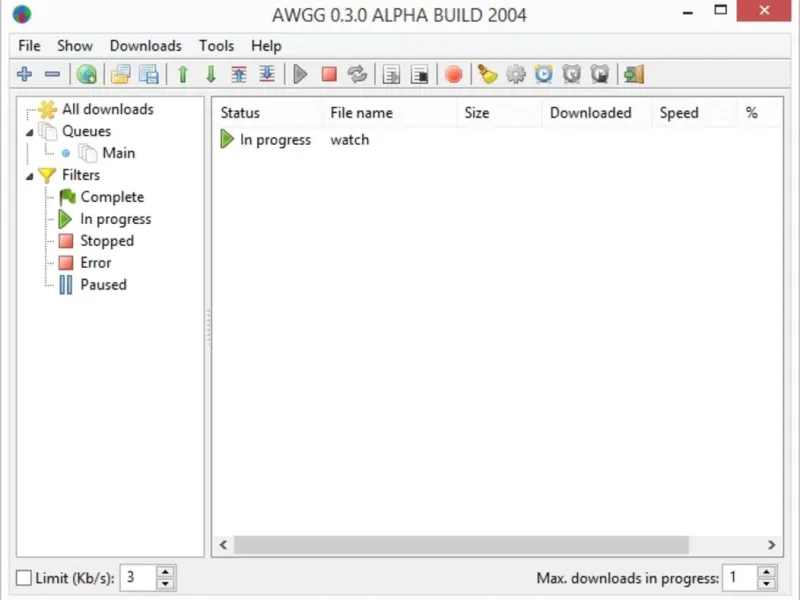Screen dimensions: 800x600
Task: Minimize the AWGG window
Action: point(688,12)
